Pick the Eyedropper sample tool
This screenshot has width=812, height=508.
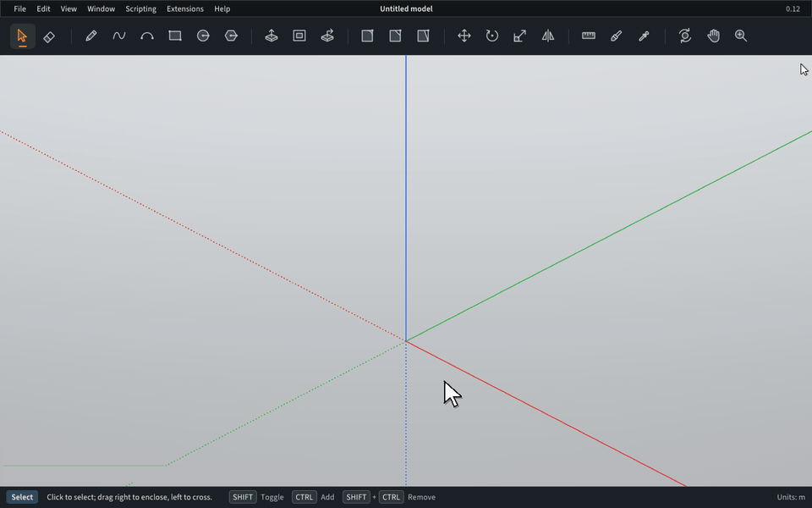[645, 36]
